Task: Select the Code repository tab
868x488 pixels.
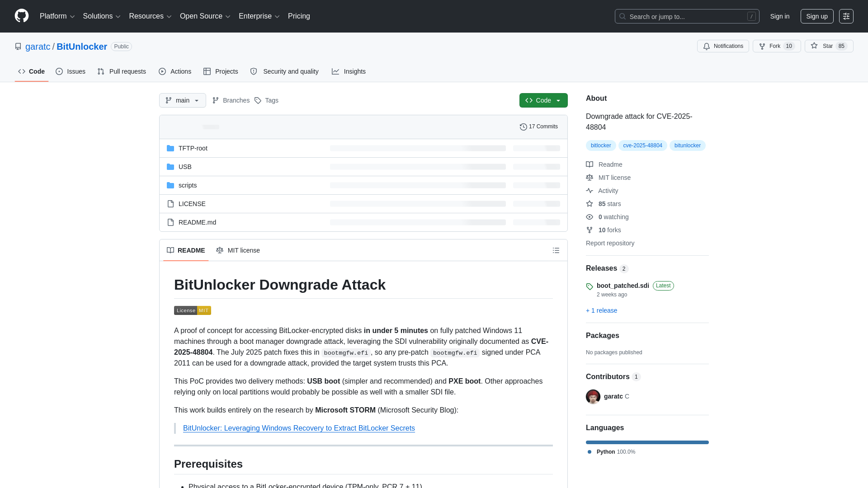Action: click(32, 71)
